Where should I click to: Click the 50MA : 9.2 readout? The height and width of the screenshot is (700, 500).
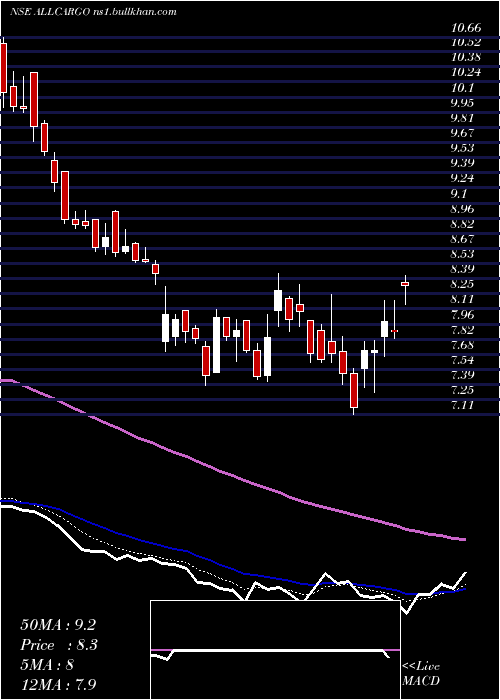[58, 625]
